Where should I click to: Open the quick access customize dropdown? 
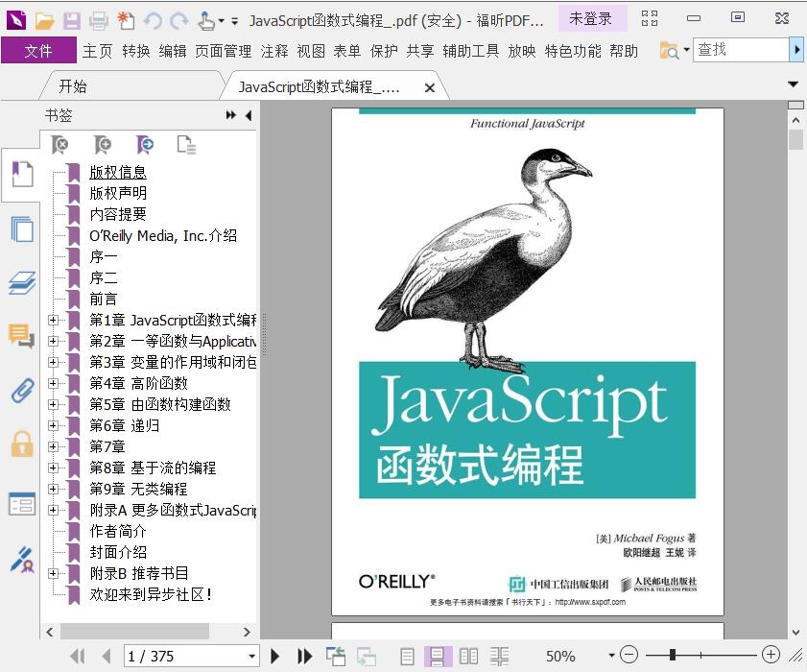235,21
